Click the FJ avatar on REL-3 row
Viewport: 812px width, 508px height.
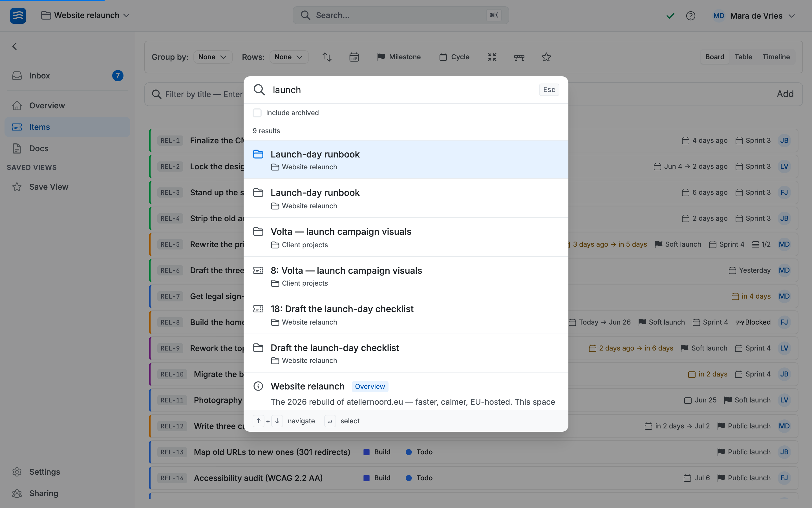click(x=784, y=192)
